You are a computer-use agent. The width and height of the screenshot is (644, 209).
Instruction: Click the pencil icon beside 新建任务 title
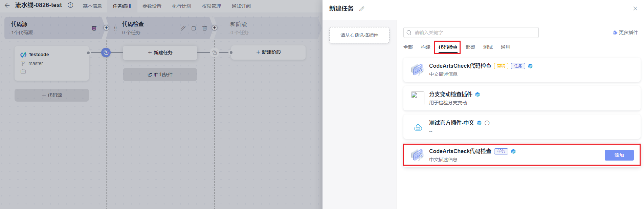click(x=362, y=9)
